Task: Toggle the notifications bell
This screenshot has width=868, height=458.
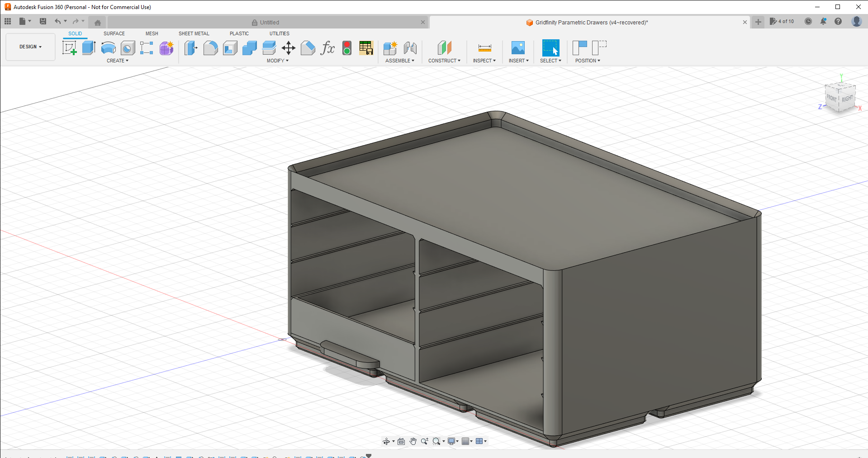Action: point(823,21)
